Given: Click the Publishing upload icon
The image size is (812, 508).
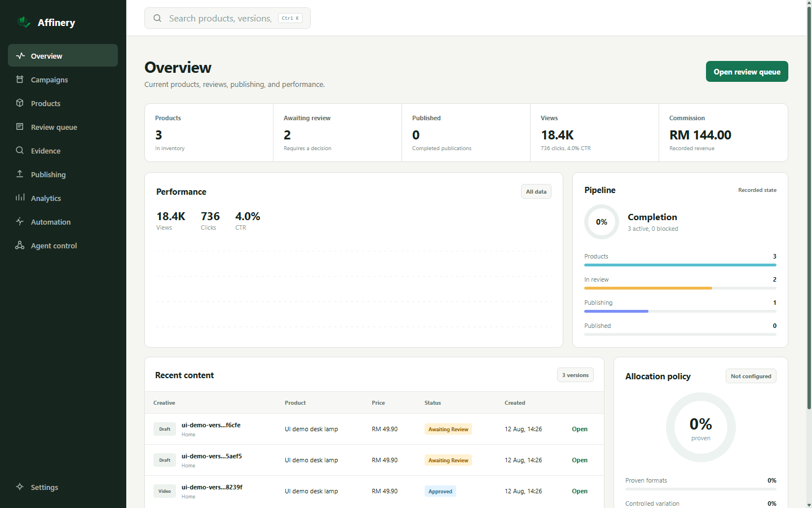Looking at the screenshot, I should [20, 174].
